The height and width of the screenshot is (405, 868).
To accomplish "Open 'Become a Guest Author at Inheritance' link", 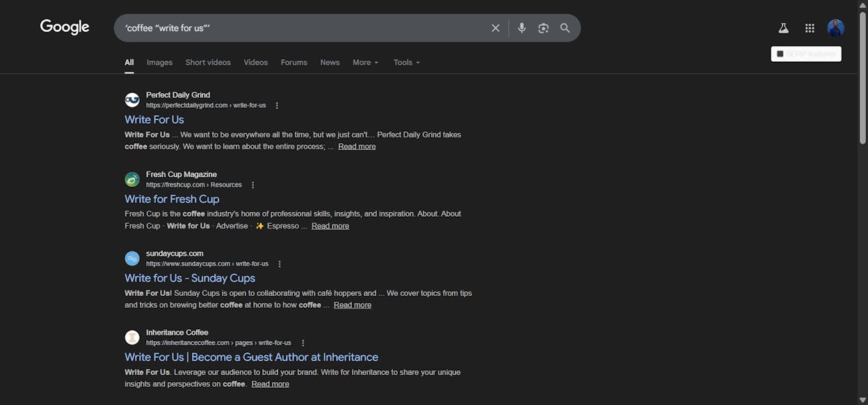I will coord(251,357).
